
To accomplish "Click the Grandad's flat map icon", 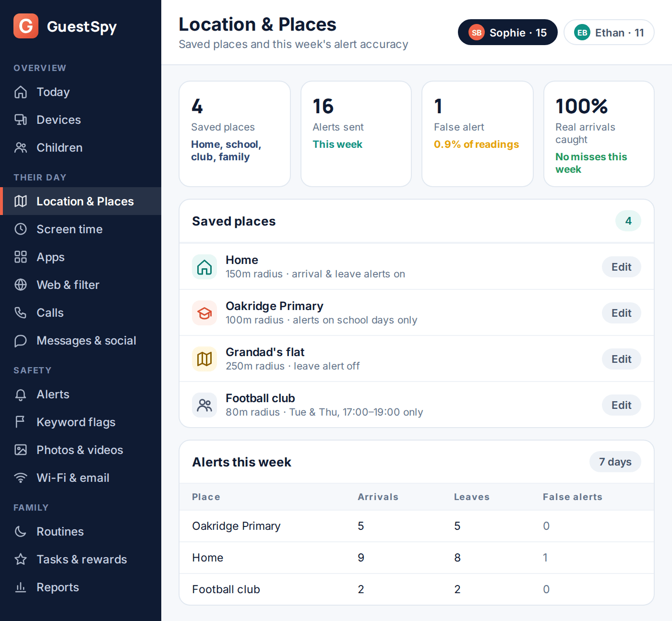I will (204, 359).
